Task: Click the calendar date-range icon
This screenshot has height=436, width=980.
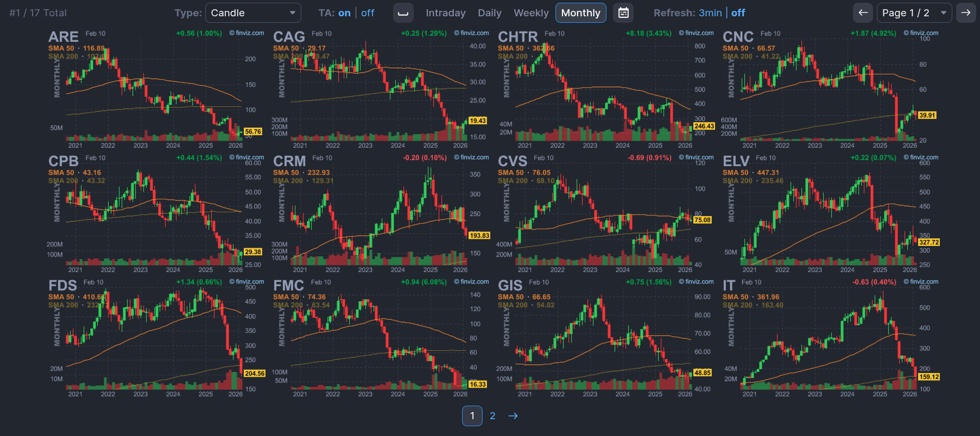Action: point(623,13)
